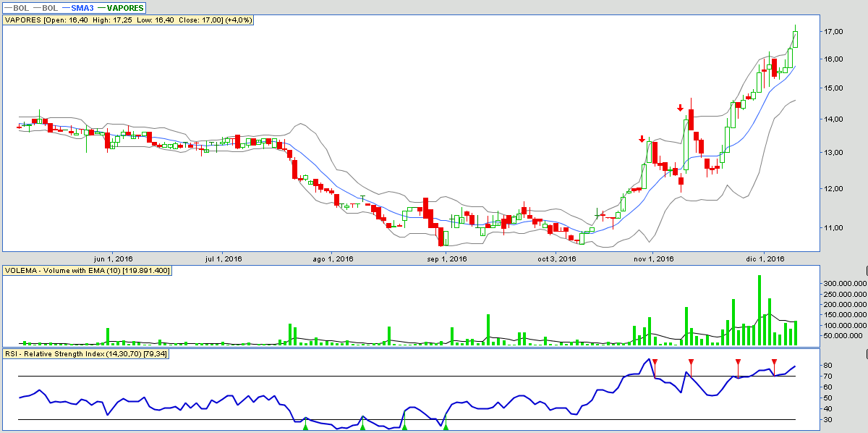Click the tallest green volume bar
The height and width of the screenshot is (433, 868).
click(759, 310)
